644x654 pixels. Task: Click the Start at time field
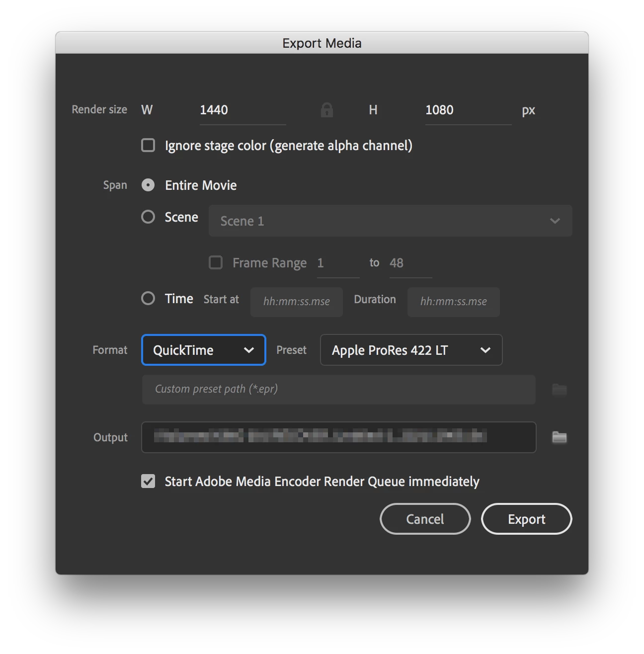(x=297, y=302)
